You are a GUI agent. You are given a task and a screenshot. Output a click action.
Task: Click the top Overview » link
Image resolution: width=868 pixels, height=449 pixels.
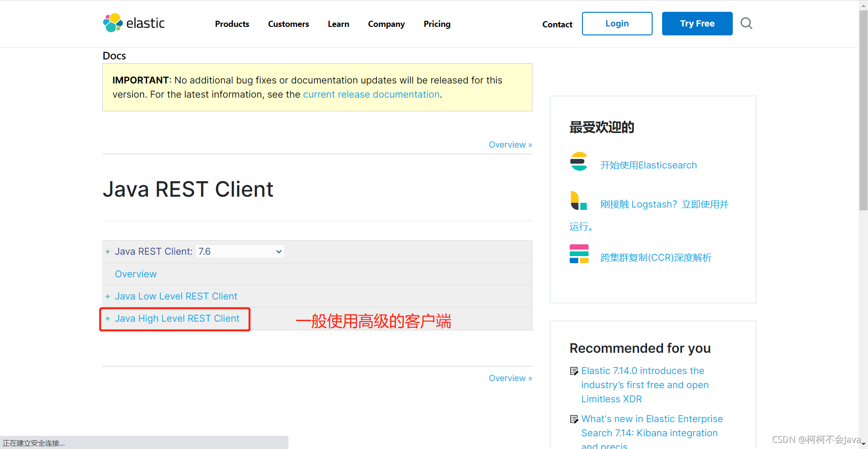point(510,145)
